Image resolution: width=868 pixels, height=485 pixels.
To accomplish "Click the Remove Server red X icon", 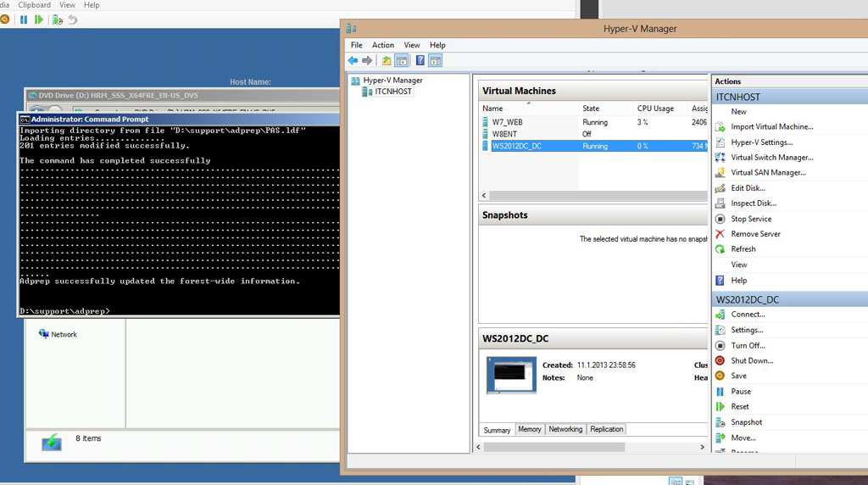I will pyautogui.click(x=721, y=234).
